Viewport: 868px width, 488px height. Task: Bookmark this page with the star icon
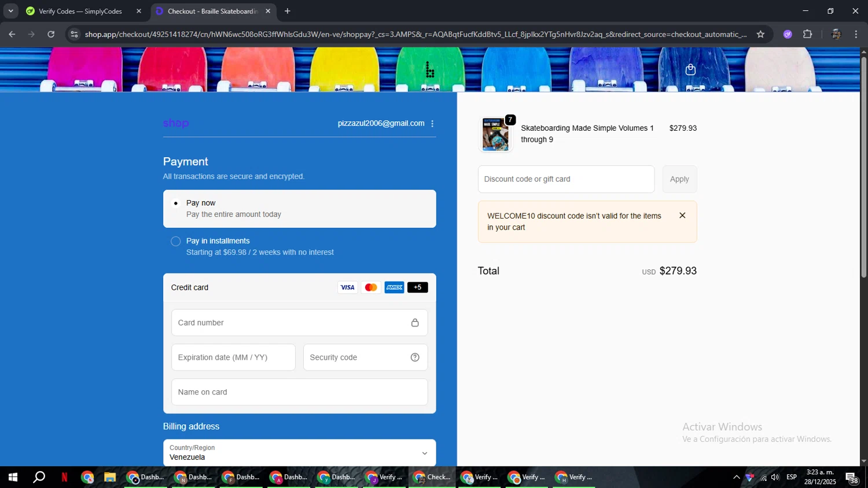760,34
